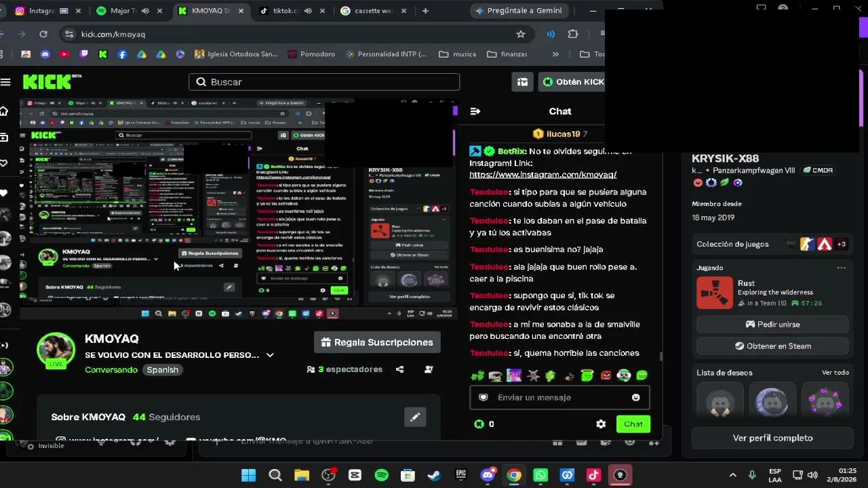The height and width of the screenshot is (488, 868).
Task: Open the browser extensions puzzle icon
Action: [573, 34]
